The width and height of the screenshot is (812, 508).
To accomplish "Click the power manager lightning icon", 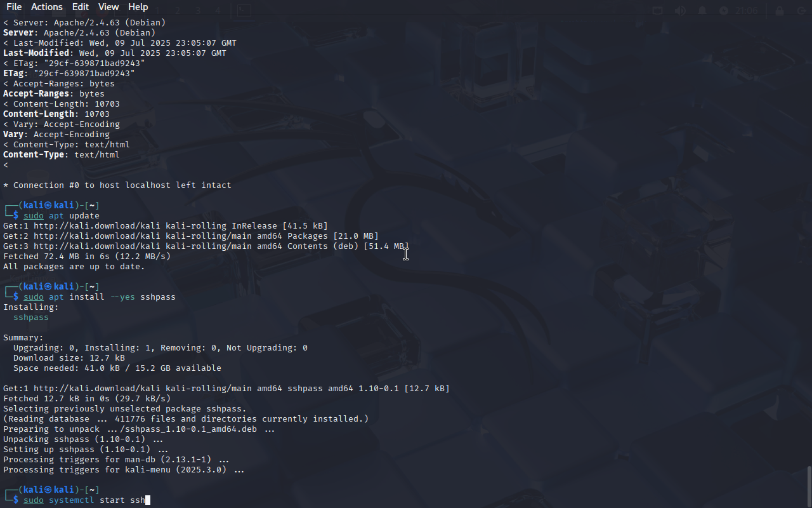I will point(724,11).
